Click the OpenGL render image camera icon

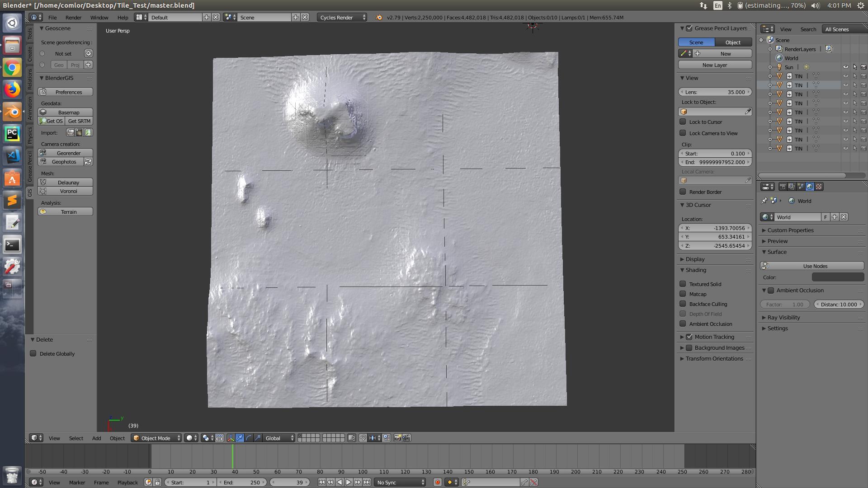pyautogui.click(x=397, y=438)
